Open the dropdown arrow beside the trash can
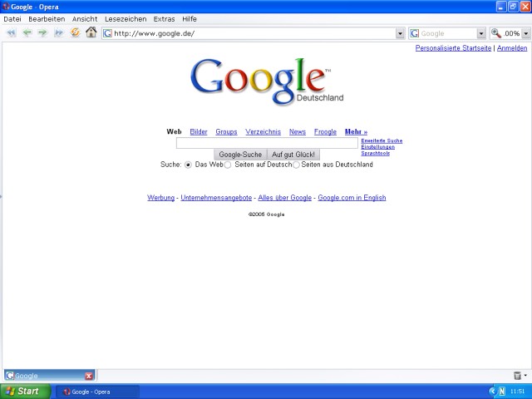The image size is (532, 399). coord(525,375)
